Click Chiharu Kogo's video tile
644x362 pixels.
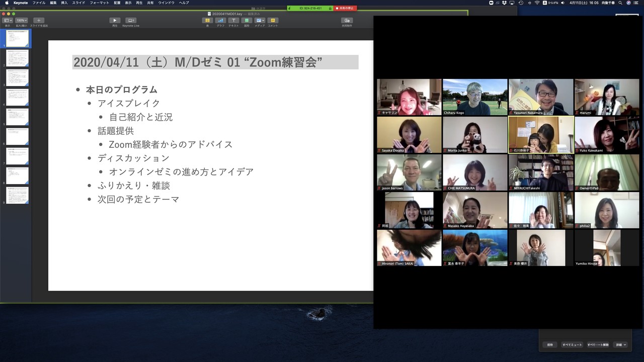475,97
